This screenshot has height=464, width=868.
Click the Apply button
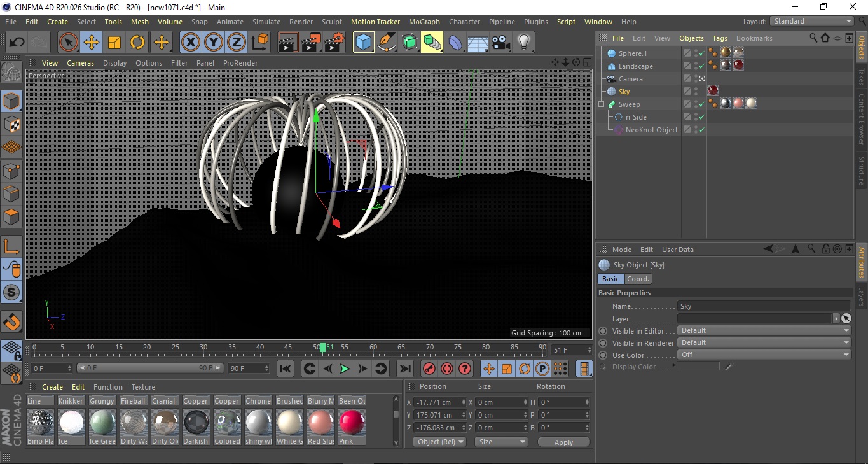pyautogui.click(x=563, y=442)
